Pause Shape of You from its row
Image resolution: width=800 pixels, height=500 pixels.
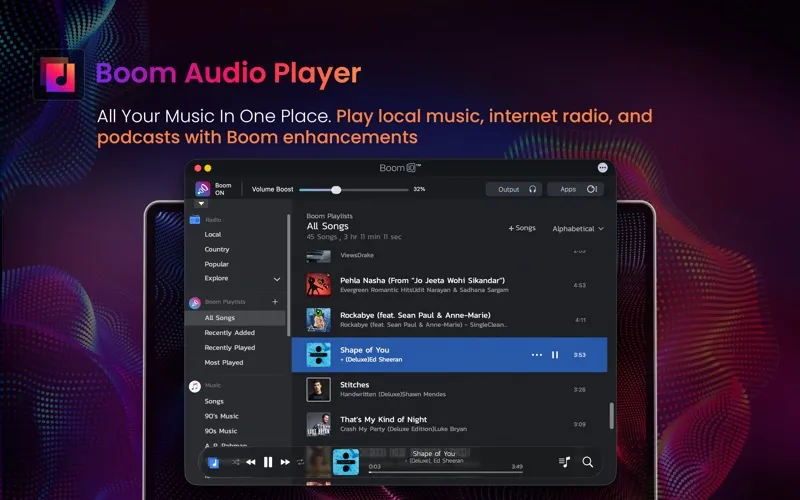pyautogui.click(x=555, y=355)
